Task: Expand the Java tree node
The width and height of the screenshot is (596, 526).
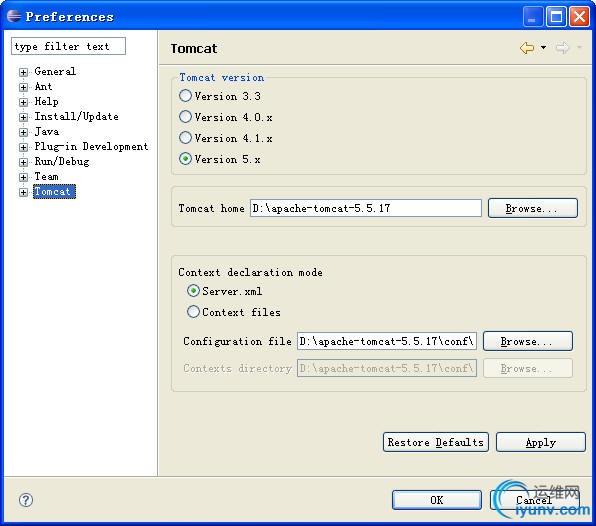Action: [24, 132]
